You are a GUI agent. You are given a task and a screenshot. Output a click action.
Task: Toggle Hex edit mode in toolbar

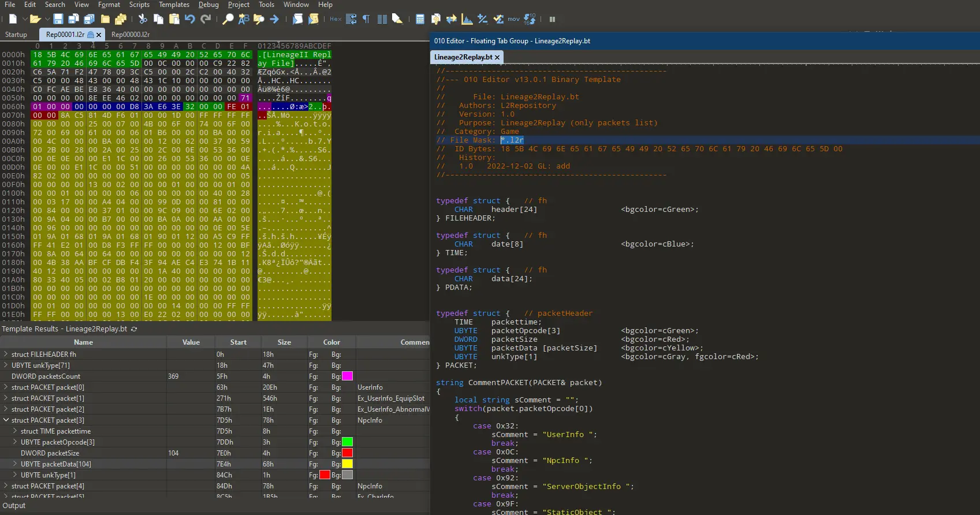click(x=336, y=19)
